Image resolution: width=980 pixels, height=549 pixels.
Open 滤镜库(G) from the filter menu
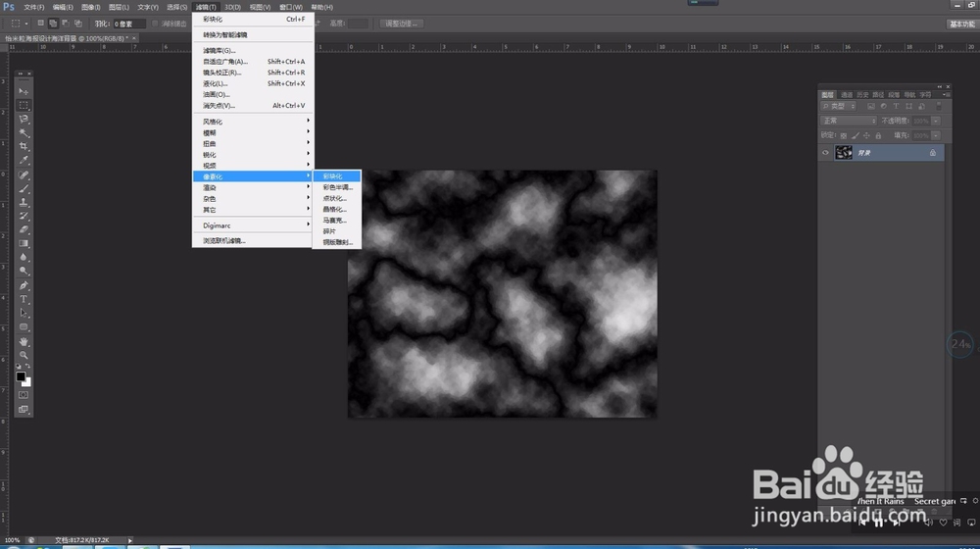coord(253,50)
